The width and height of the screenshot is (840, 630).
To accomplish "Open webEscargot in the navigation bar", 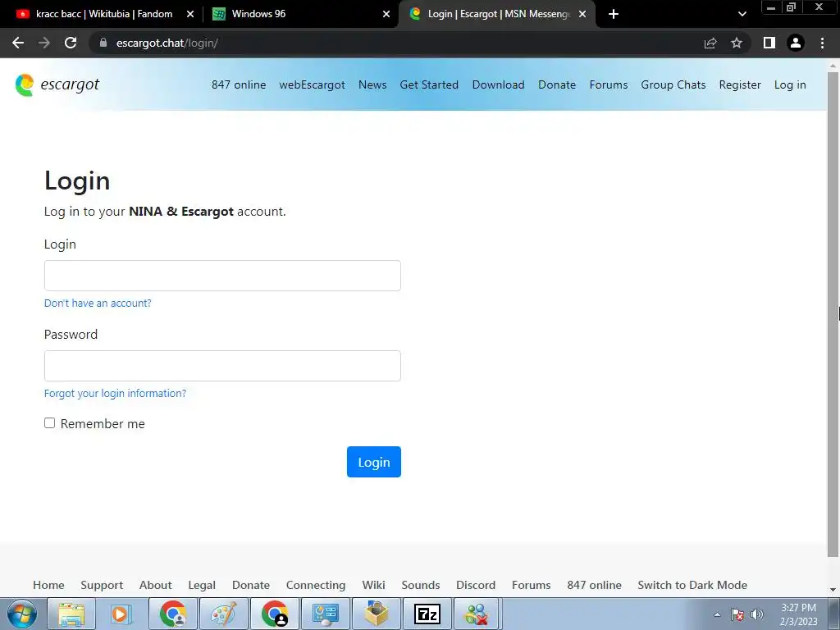I will coord(312,84).
